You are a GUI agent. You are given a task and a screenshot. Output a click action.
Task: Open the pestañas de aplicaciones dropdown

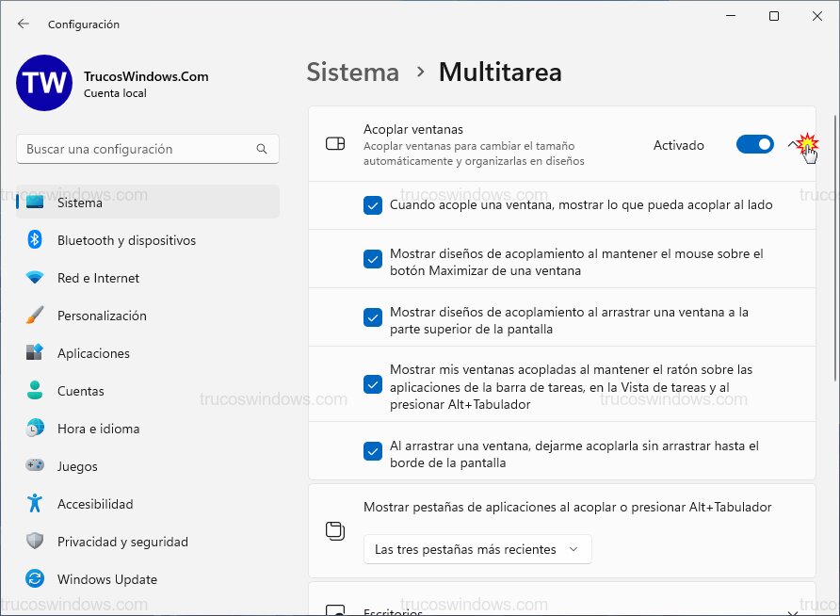click(x=477, y=548)
